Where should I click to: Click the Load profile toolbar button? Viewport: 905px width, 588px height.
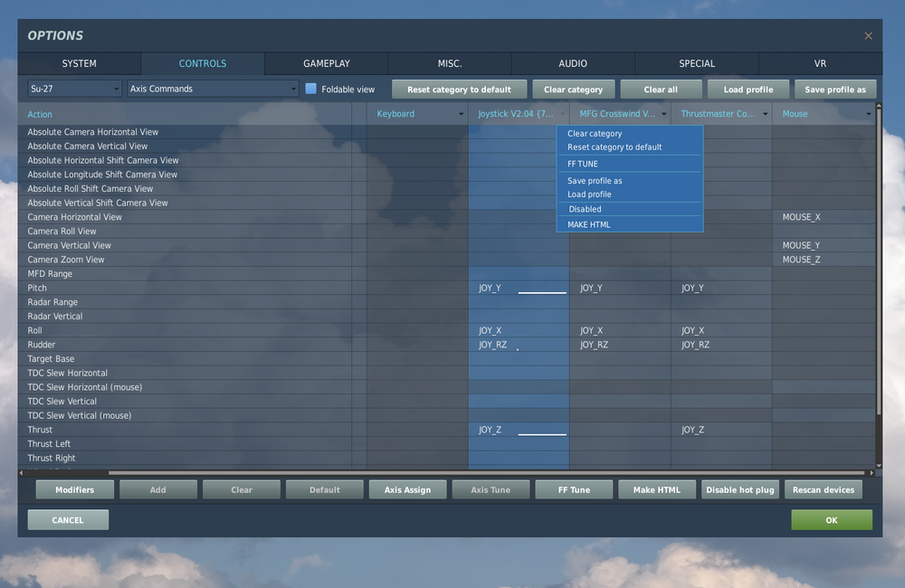[x=748, y=90]
